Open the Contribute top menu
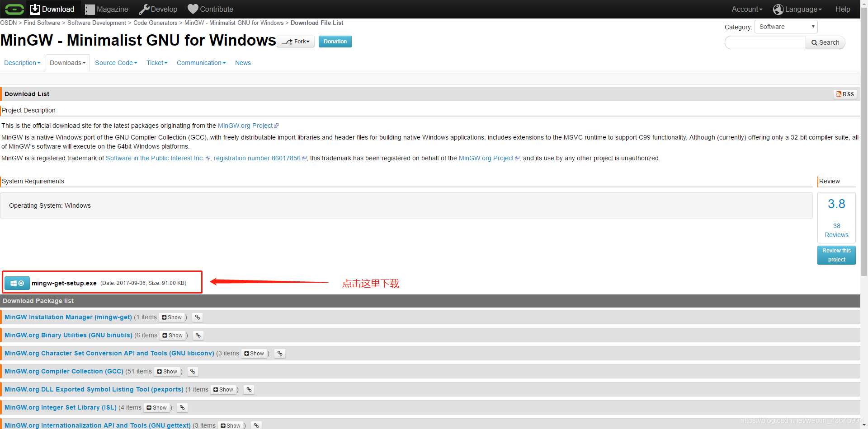The image size is (868, 429). click(x=211, y=9)
